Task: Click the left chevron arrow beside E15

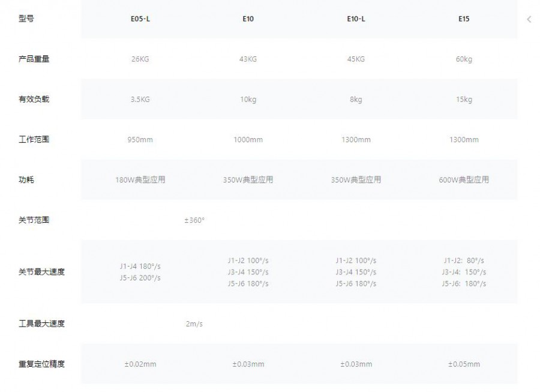Action: [529, 19]
